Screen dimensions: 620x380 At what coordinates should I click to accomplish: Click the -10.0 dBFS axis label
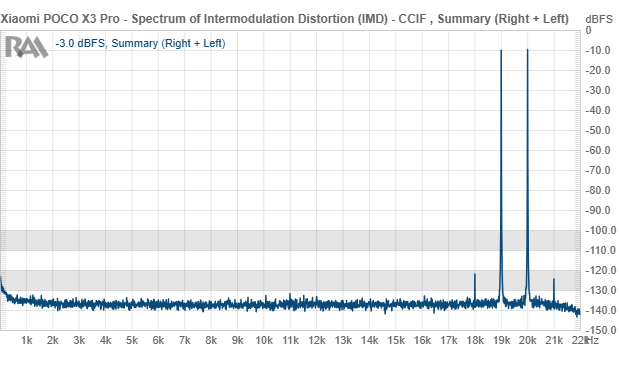(x=598, y=50)
